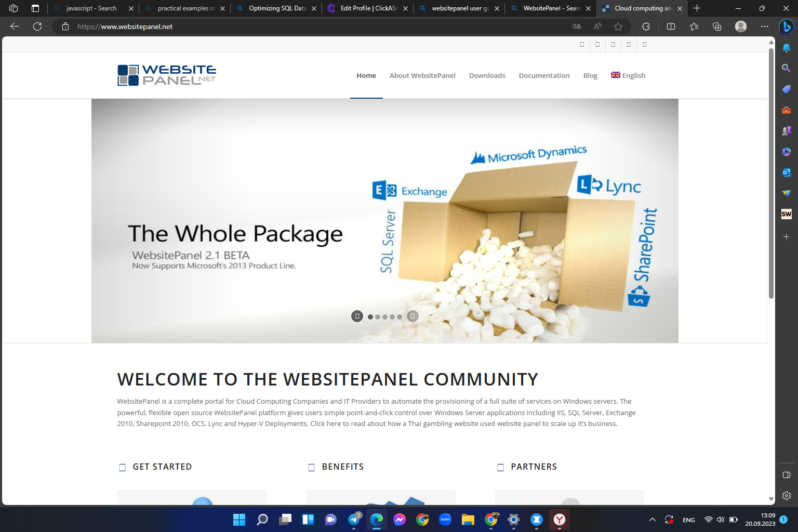
Task: Open the Settings and more menu
Action: (765, 26)
